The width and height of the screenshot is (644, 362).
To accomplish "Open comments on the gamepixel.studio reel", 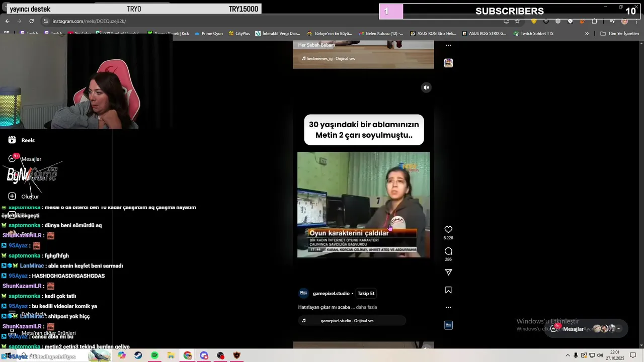I will pyautogui.click(x=448, y=251).
